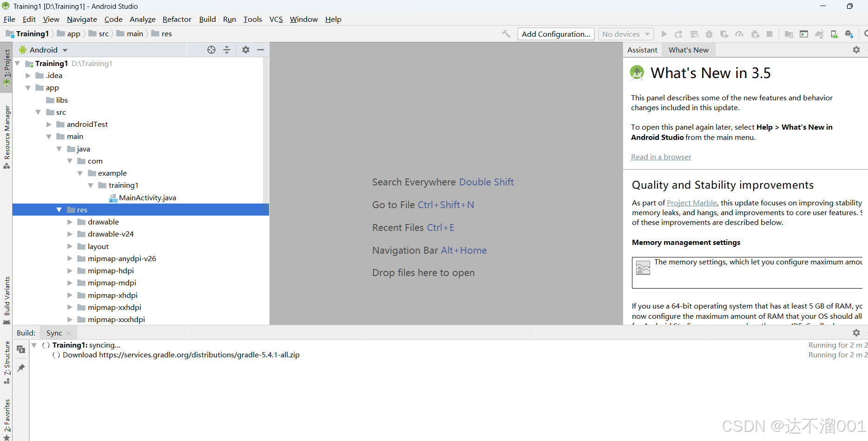Click the Debug app bug icon
This screenshot has height=441, width=868.
pyautogui.click(x=709, y=34)
